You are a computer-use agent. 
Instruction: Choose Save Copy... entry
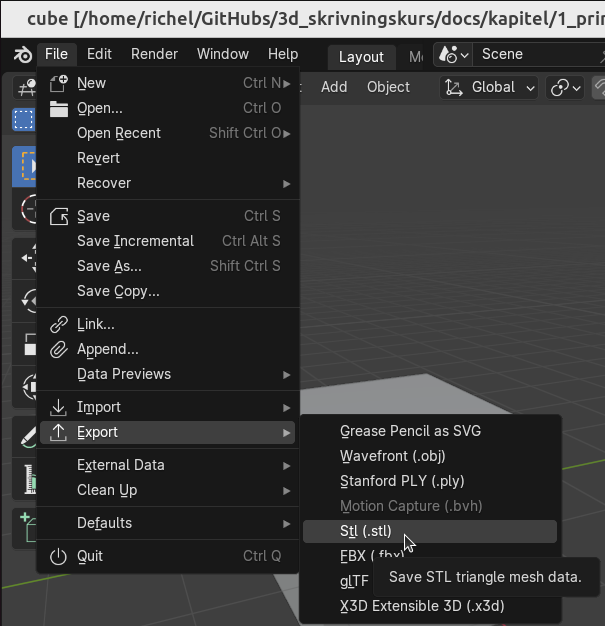coord(168,291)
